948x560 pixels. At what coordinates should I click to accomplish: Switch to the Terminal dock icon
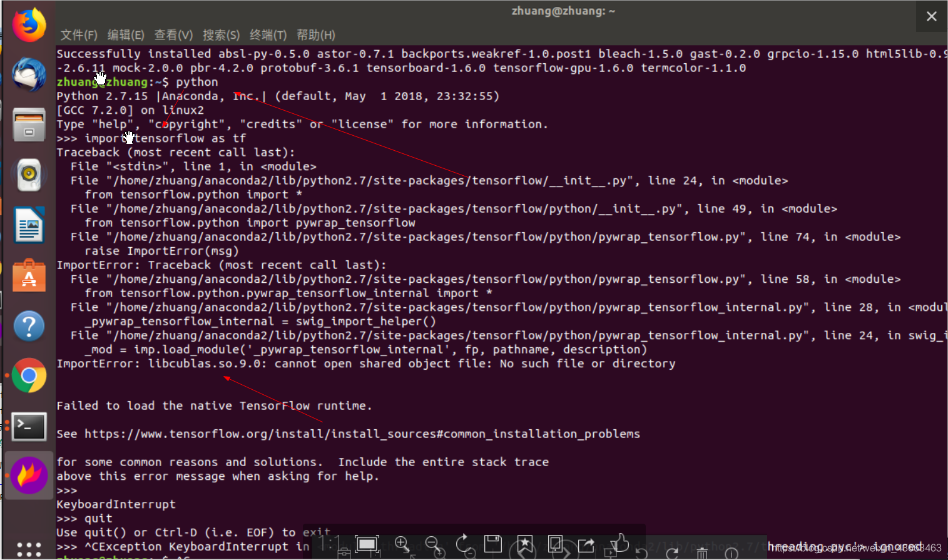(29, 427)
